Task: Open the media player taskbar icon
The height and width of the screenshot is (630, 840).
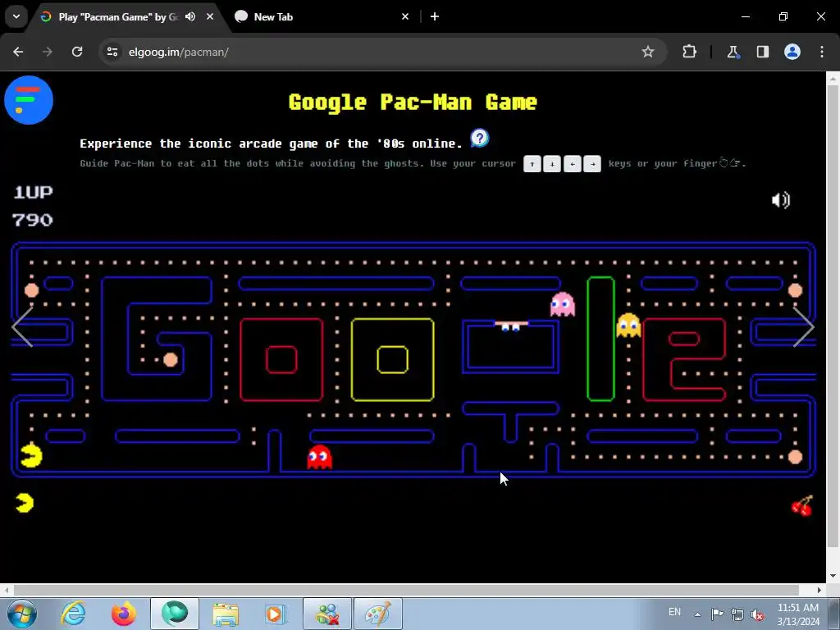Action: point(276,614)
